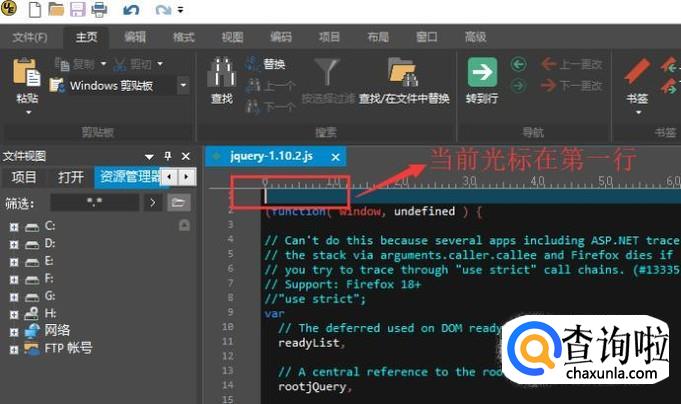Click the Save icon in quick access toolbar

pos(77,11)
